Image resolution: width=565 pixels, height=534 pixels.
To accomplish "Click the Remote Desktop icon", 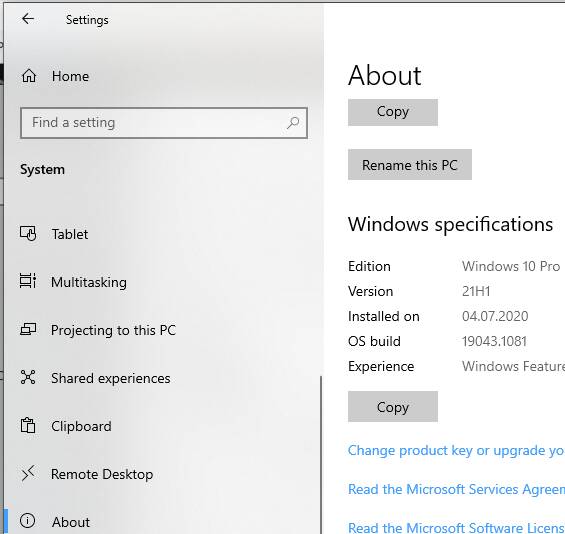I will click(x=28, y=473).
